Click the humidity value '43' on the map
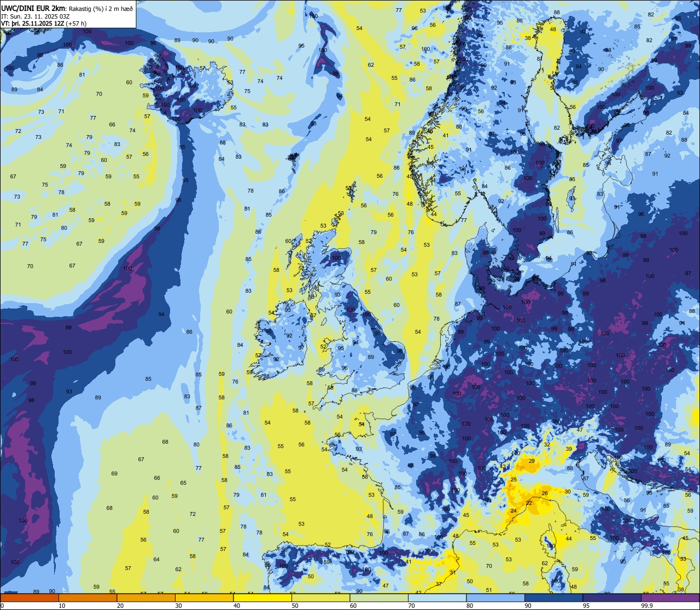Image resolution: width=700 pixels, height=610 pixels. (x=503, y=467)
